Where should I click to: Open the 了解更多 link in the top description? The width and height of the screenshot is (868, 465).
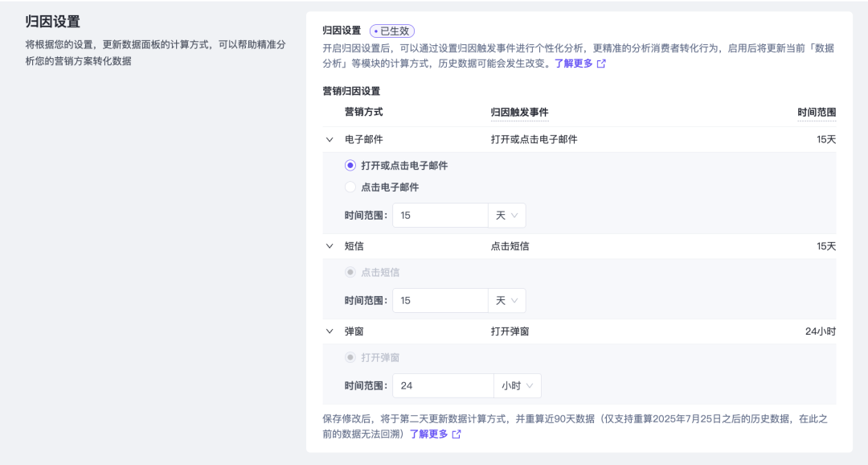(x=573, y=64)
